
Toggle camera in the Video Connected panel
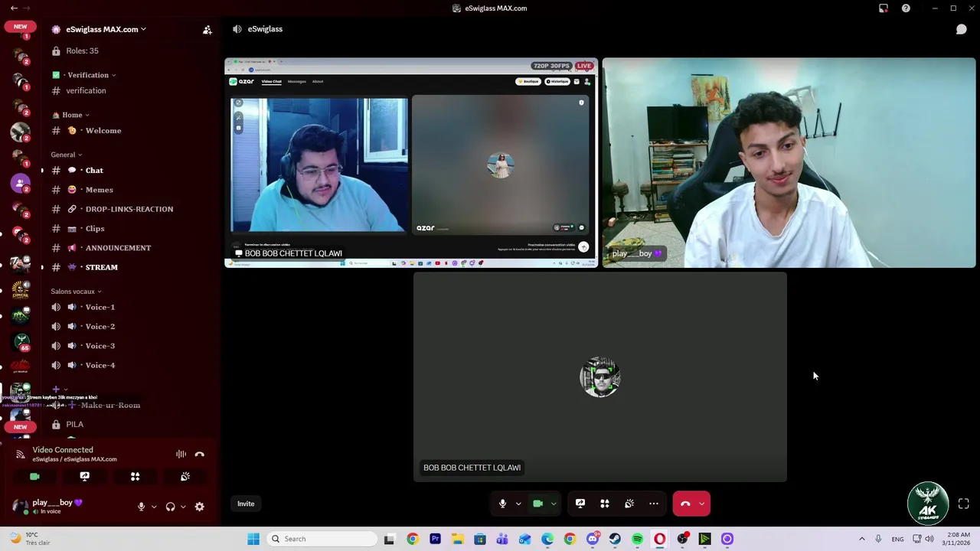34,476
